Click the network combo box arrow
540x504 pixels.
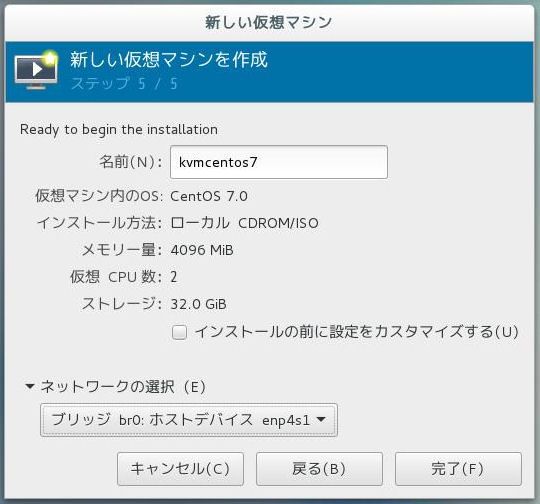pyautogui.click(x=321, y=419)
